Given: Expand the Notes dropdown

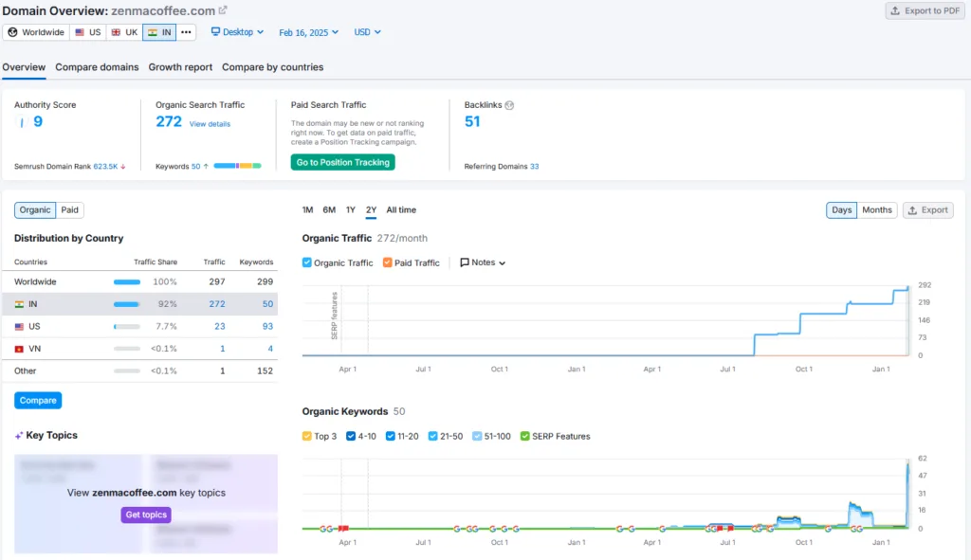Looking at the screenshot, I should click(483, 263).
